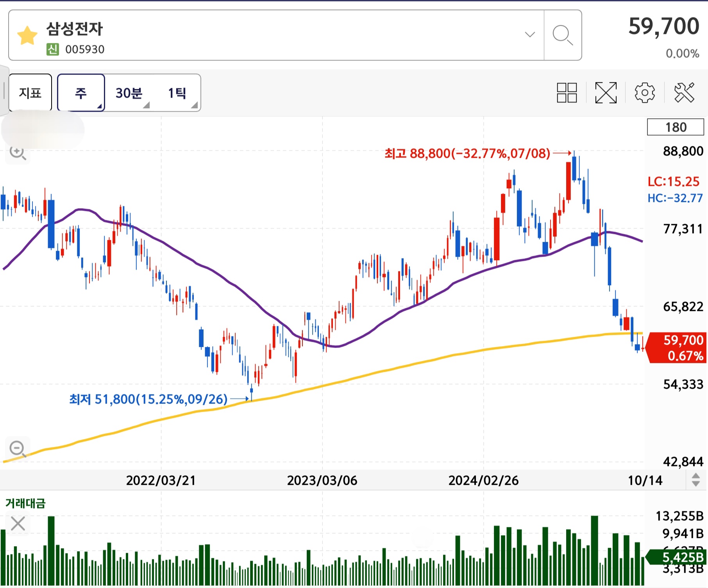Click the 9,941B volume axis label
The image size is (708, 588).
click(x=683, y=533)
